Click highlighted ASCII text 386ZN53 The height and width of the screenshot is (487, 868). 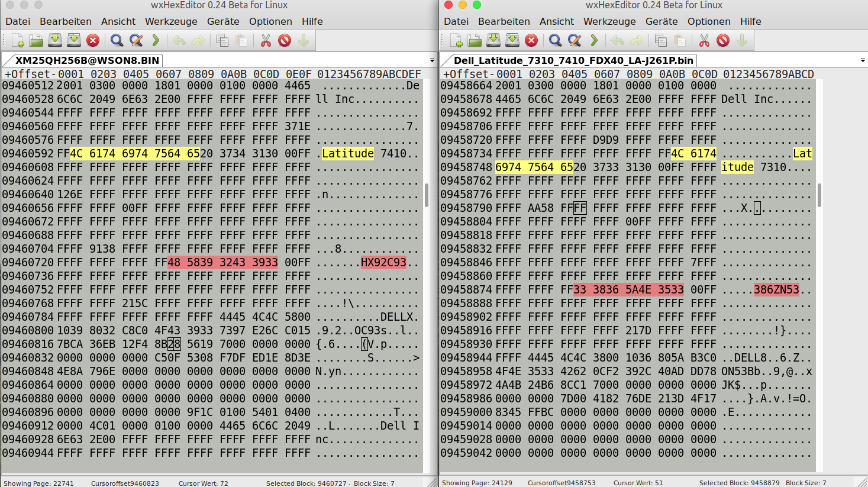click(x=776, y=289)
